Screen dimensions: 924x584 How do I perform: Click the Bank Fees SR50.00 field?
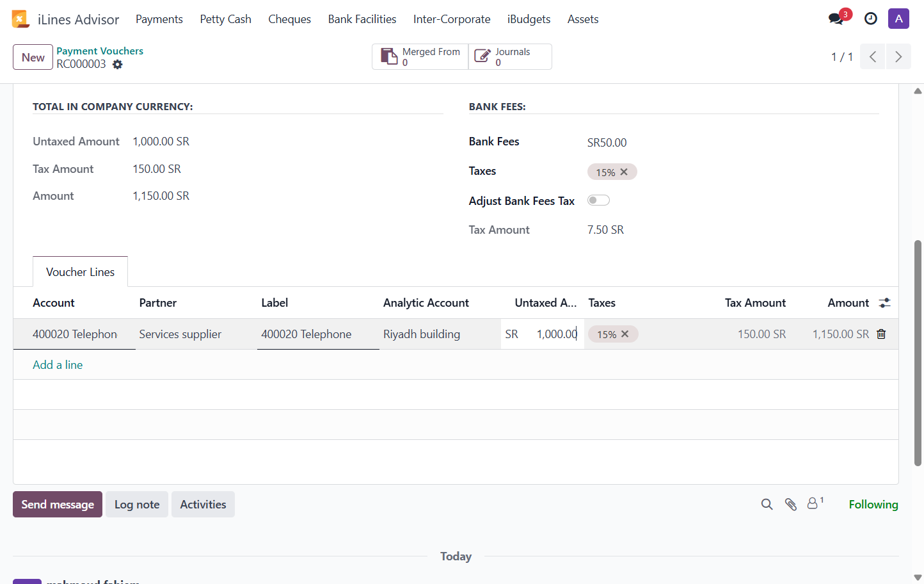click(607, 142)
